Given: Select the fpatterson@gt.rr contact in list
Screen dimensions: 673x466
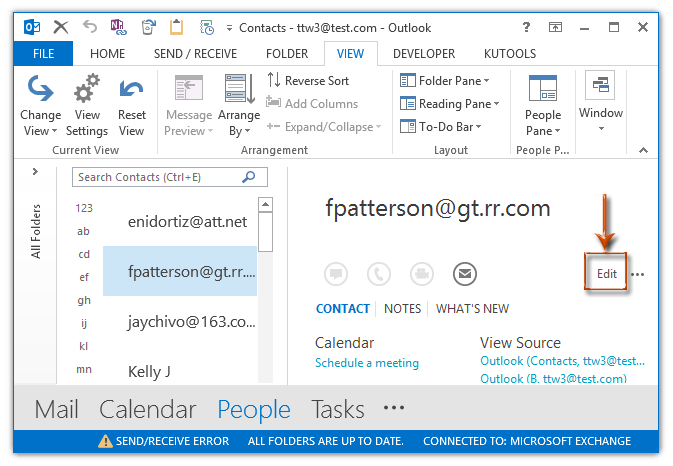Looking at the screenshot, I should tap(180, 271).
